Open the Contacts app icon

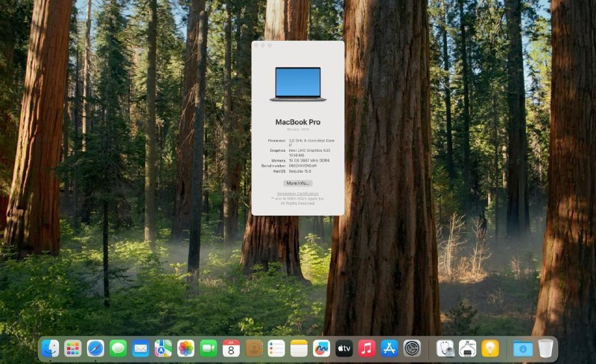pyautogui.click(x=254, y=348)
